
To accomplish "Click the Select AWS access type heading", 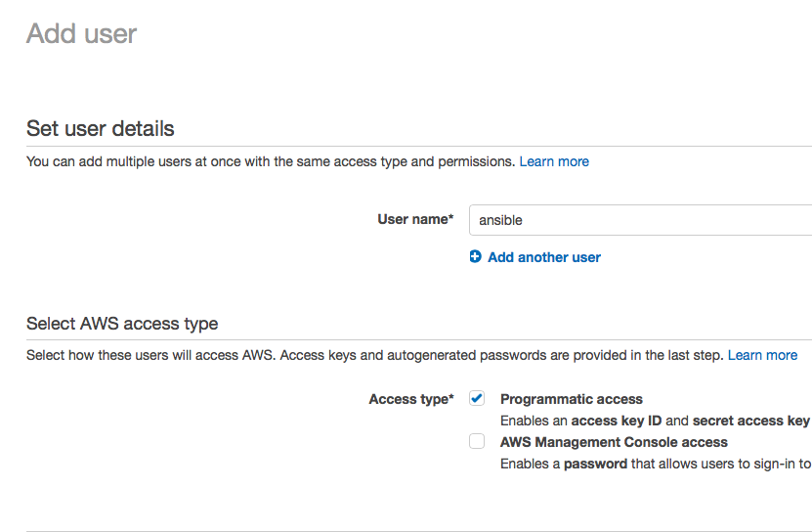I will 122,324.
